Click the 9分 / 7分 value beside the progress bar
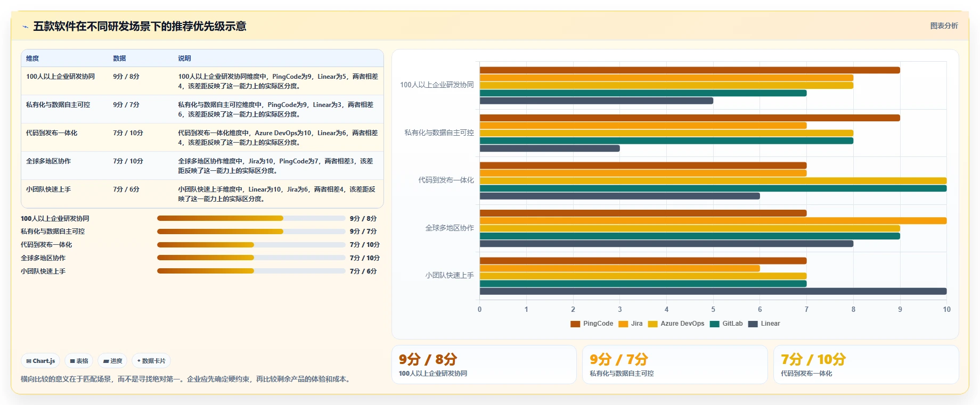The image size is (980, 405). point(363,232)
